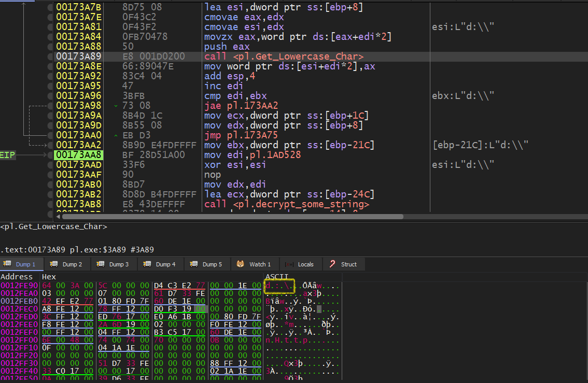Image resolution: width=588 pixels, height=383 pixels.
Task: Click the xor esi,esi instruction
Action: click(235, 165)
